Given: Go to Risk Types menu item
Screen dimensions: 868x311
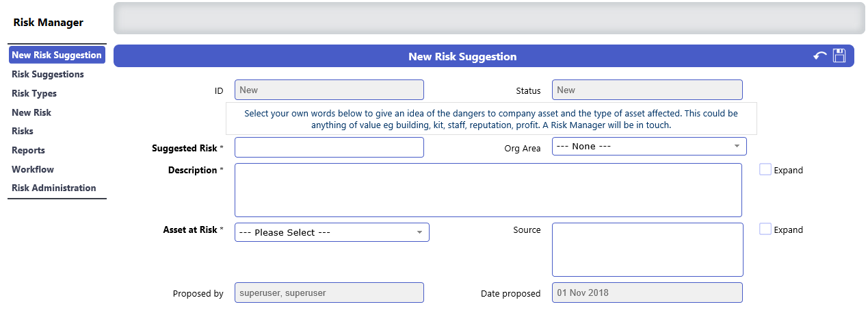Looking at the screenshot, I should tap(34, 93).
